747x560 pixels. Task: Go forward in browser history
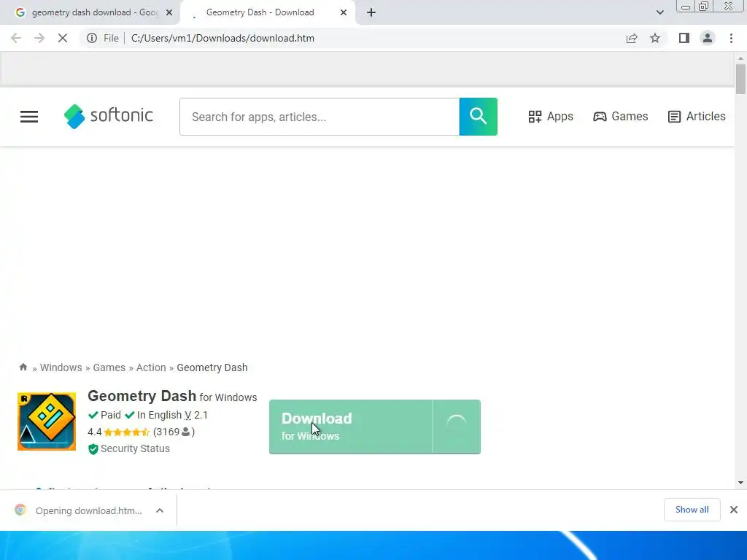39,38
